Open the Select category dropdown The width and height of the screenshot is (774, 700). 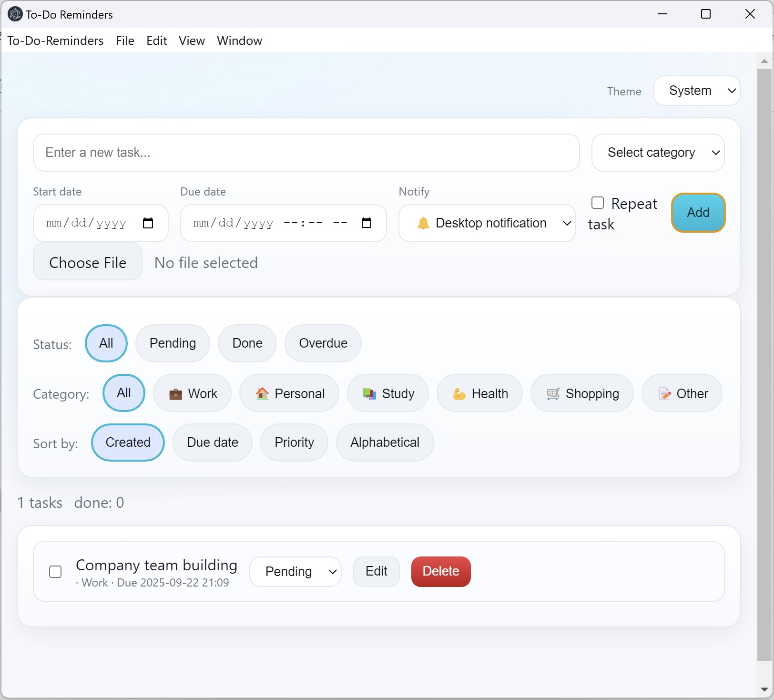coord(658,153)
